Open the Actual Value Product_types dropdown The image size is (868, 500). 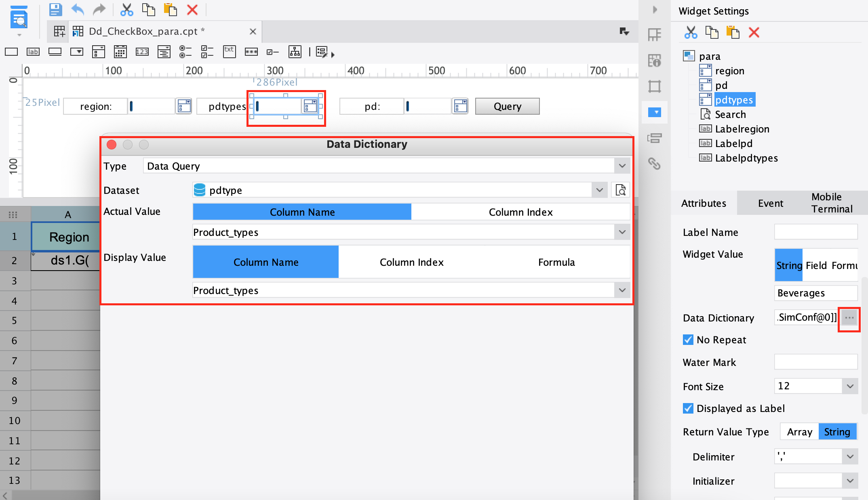point(622,232)
